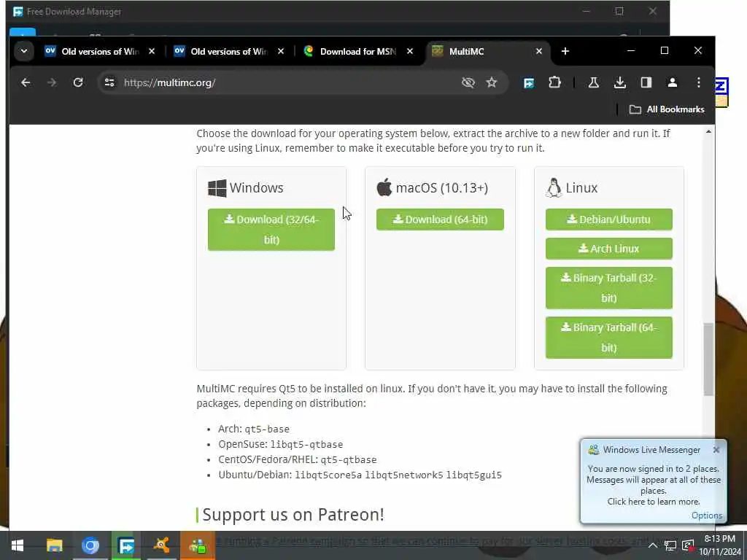Open All Bookmarks folder
The image size is (747, 560).
[x=667, y=109]
